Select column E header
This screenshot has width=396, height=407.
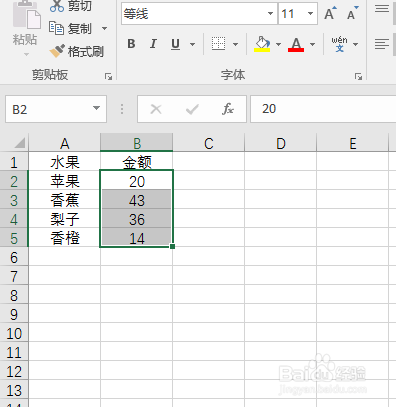point(353,143)
